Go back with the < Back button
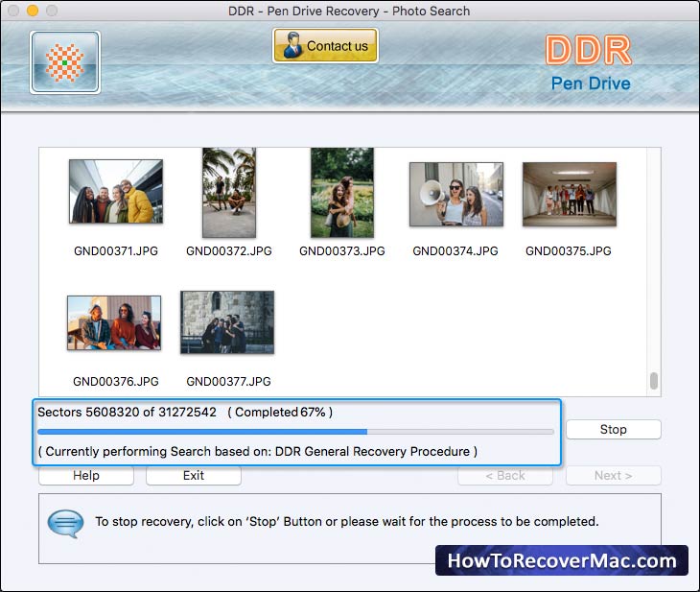 click(505, 475)
